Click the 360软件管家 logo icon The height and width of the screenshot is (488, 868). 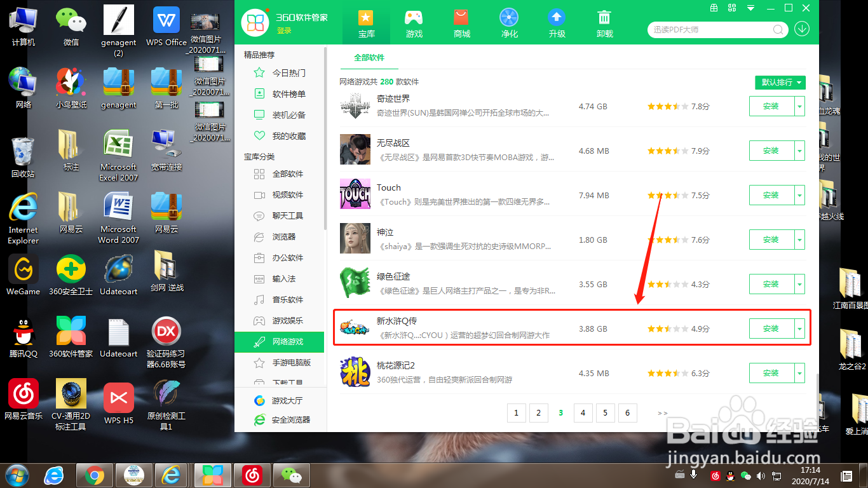[x=255, y=24]
